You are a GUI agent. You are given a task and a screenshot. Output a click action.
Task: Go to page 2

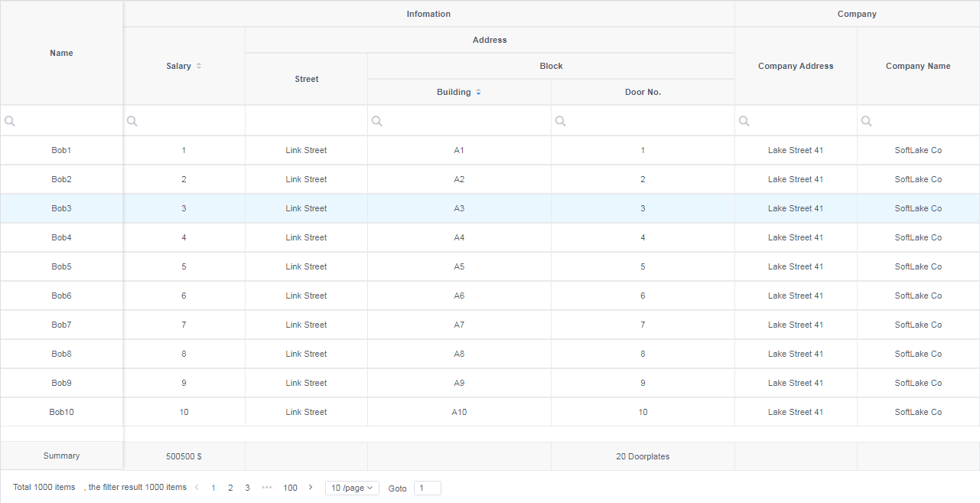tap(230, 488)
